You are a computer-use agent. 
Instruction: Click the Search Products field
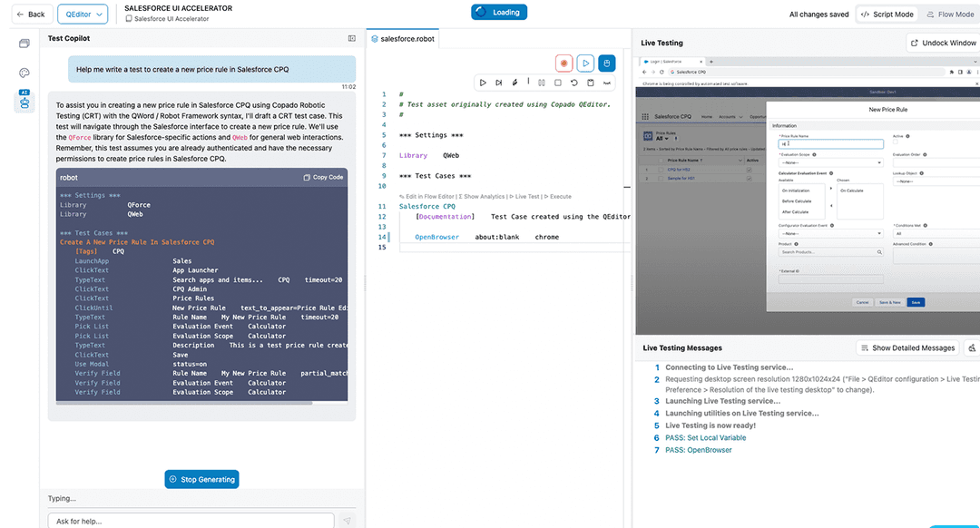click(x=830, y=252)
